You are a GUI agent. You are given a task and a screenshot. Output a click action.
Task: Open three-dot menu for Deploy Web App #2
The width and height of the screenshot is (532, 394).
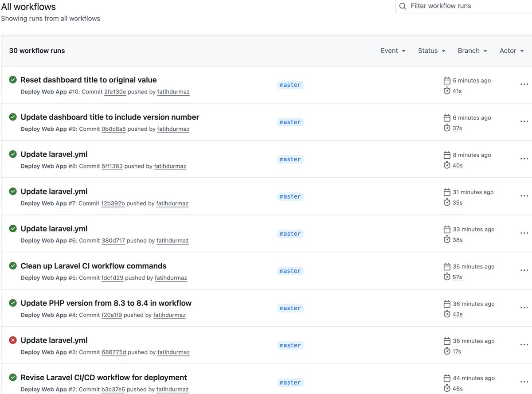click(524, 382)
